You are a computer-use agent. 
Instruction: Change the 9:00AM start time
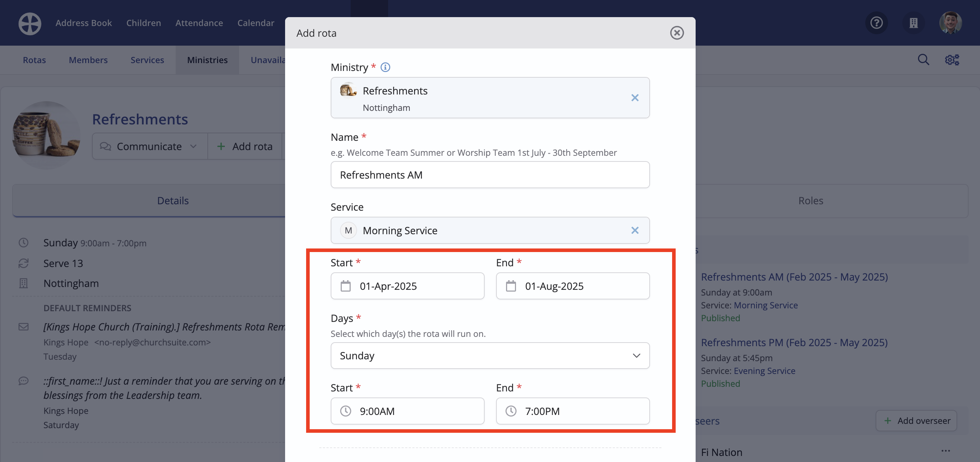coord(407,411)
